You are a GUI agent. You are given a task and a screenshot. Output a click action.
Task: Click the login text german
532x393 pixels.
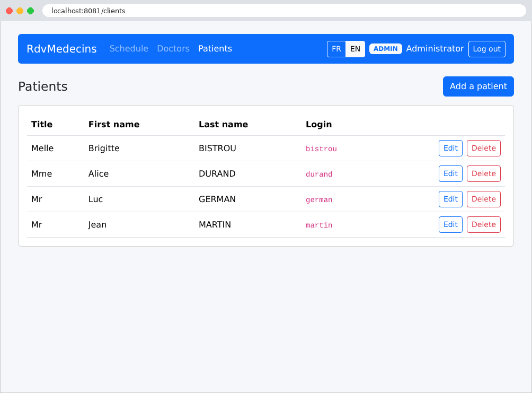[319, 200]
